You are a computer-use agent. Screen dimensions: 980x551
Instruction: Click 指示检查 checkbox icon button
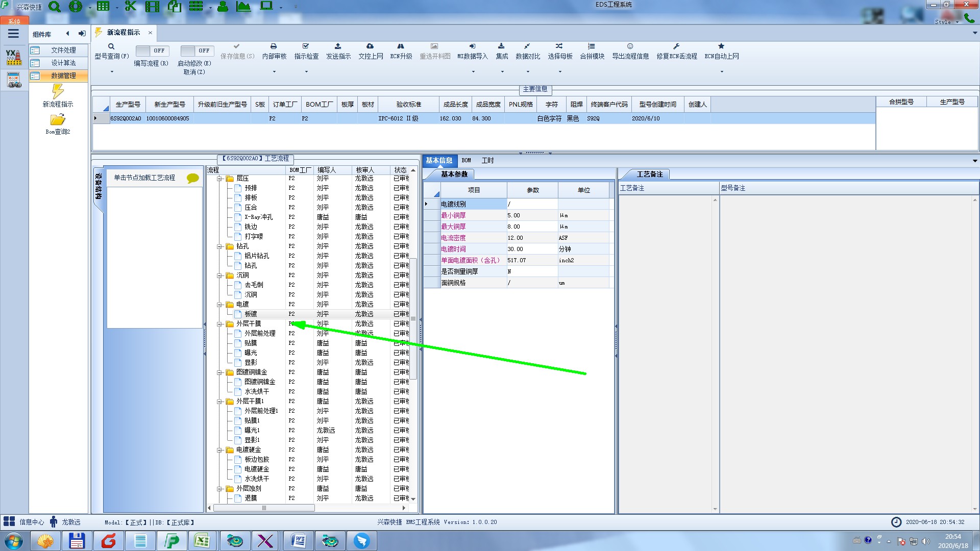click(306, 46)
